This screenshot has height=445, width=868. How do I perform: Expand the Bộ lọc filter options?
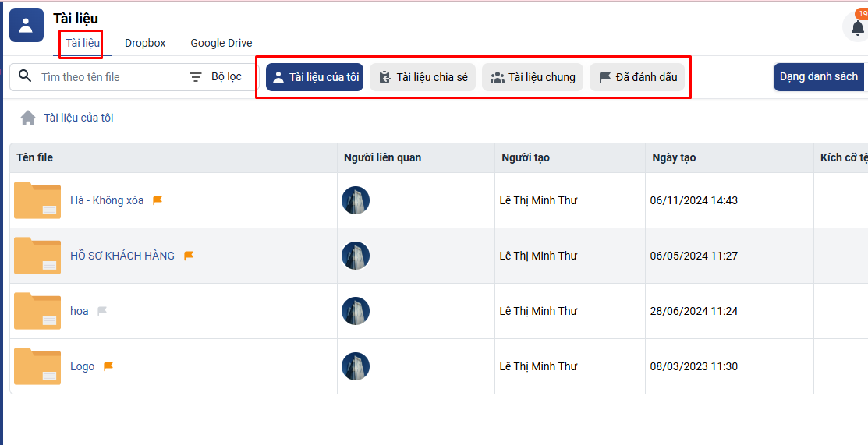point(216,76)
